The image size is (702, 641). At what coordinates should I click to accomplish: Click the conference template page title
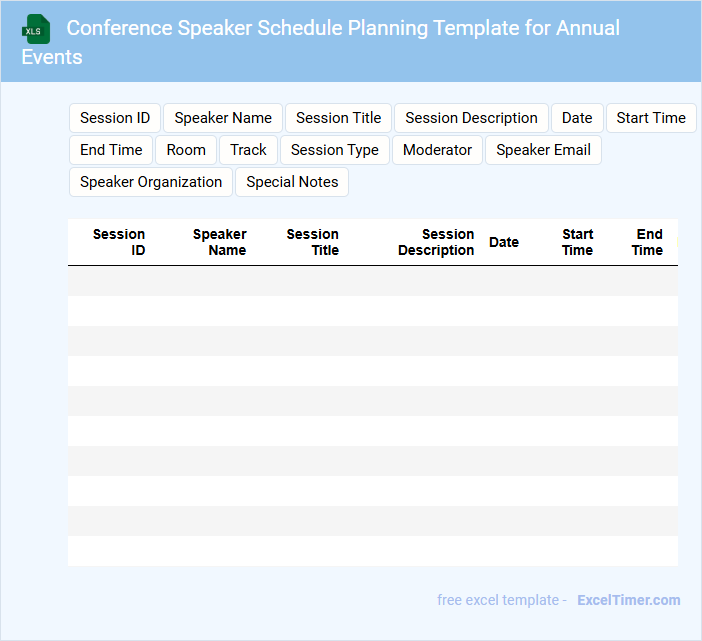[x=343, y=28]
